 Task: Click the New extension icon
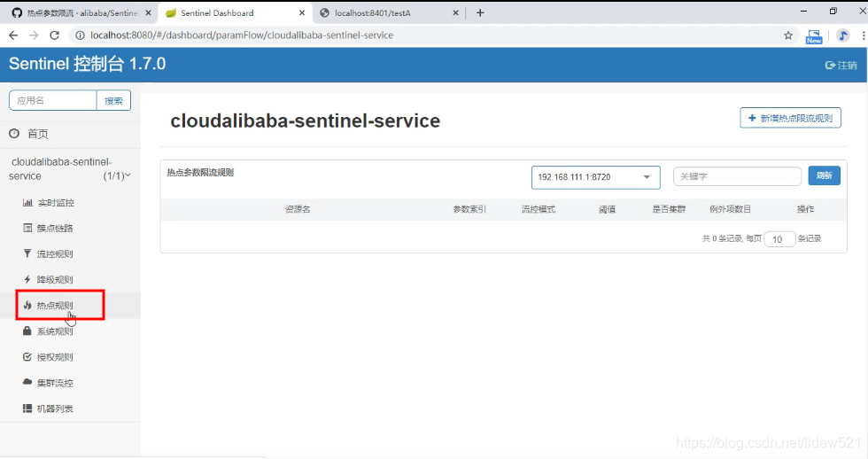coord(814,36)
